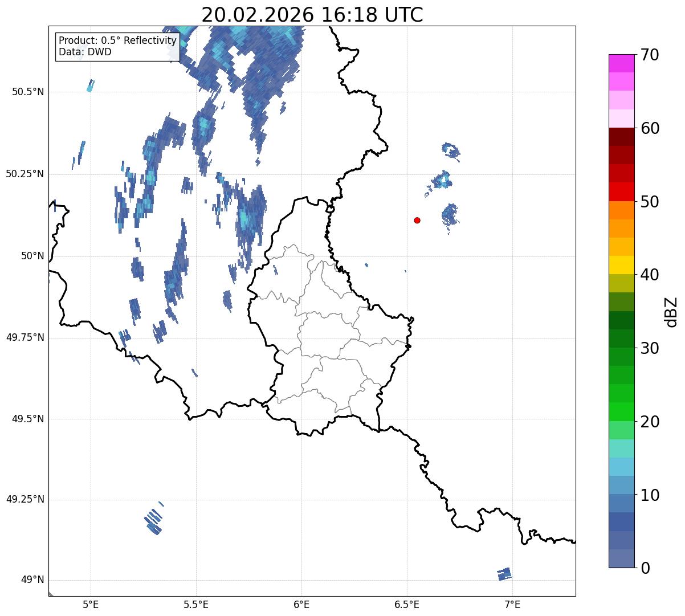Viewport: 685px width, 616px height.
Task: Click the striped radar echoes near 49.2°N 5.3°E
Action: click(x=154, y=519)
